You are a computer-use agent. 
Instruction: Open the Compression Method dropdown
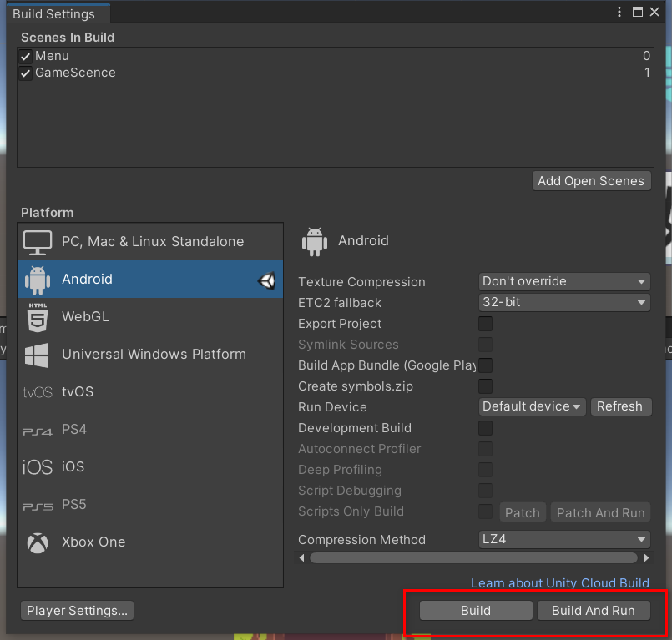pos(564,539)
